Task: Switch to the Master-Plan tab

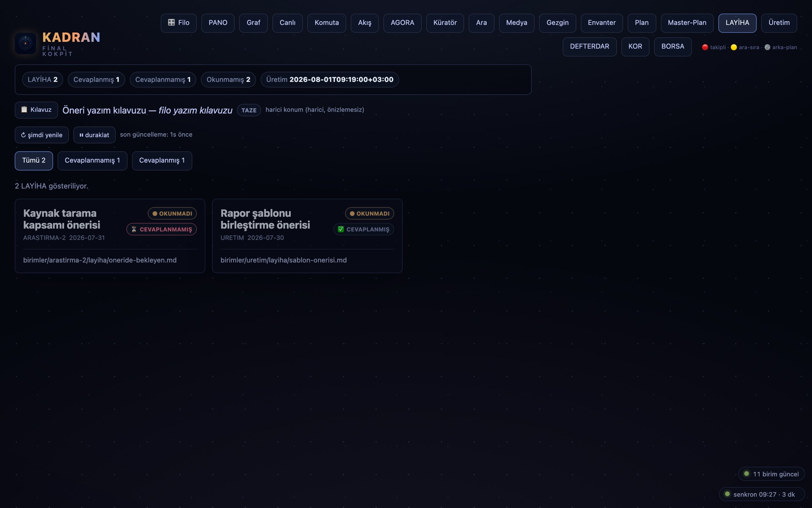Action: [x=687, y=23]
